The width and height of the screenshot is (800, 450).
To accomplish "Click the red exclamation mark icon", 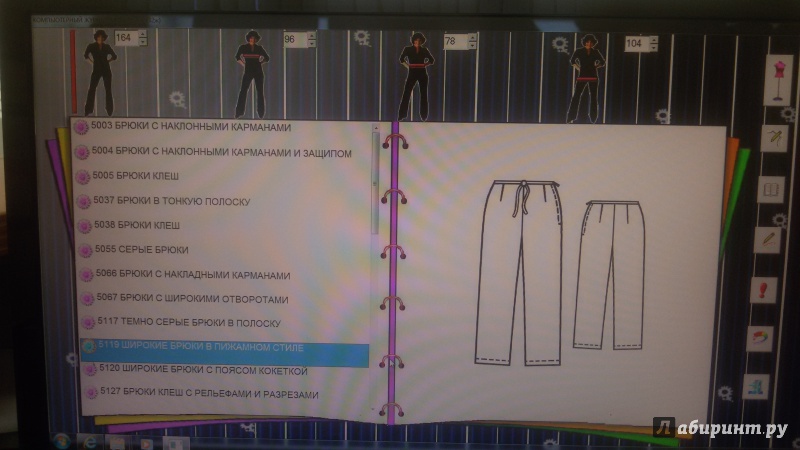I will pyautogui.click(x=764, y=290).
